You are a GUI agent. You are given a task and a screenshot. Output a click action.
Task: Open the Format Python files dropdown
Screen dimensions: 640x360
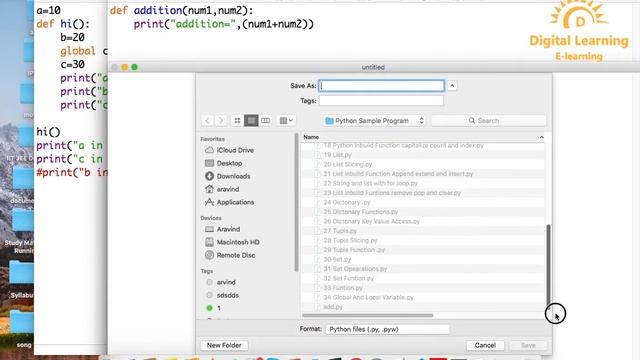(x=387, y=329)
